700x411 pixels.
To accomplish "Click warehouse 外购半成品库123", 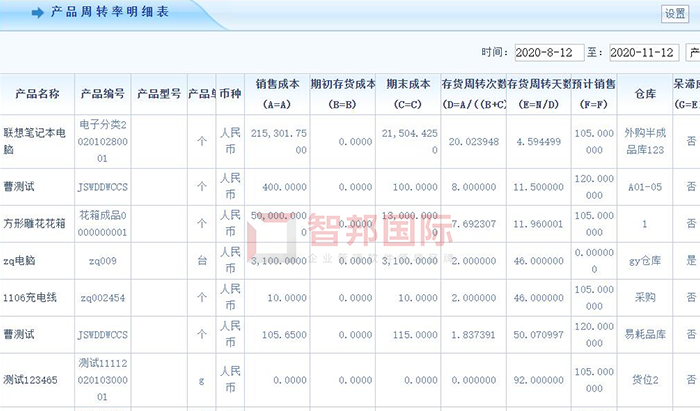I will pyautogui.click(x=645, y=141).
